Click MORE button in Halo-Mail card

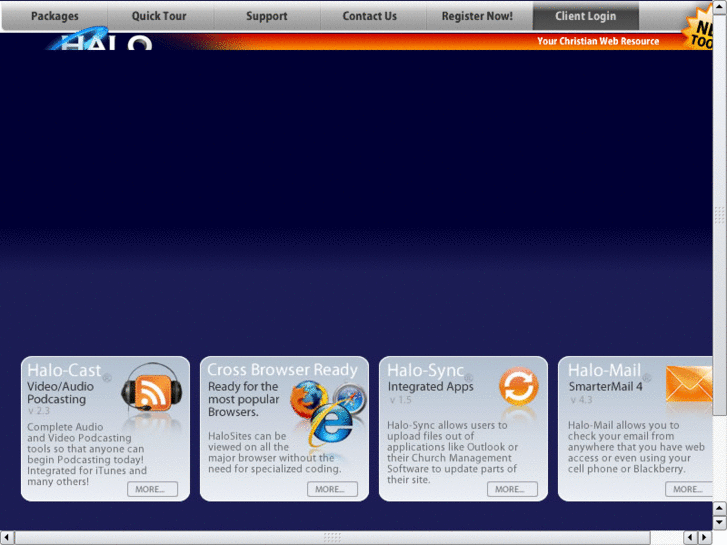tap(689, 489)
